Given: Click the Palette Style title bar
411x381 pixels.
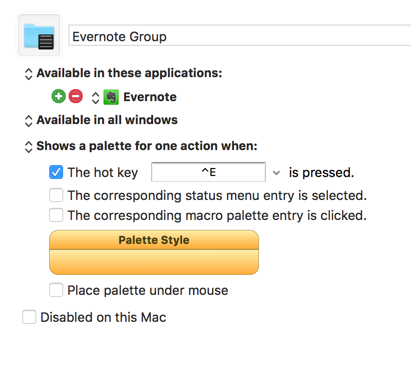Looking at the screenshot, I should [x=154, y=240].
